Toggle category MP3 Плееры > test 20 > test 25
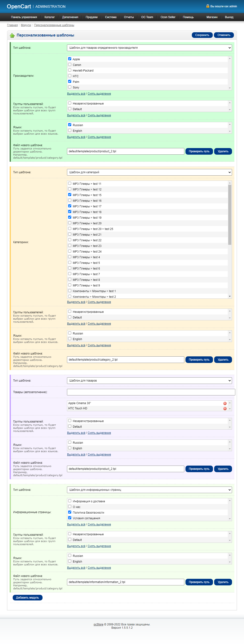 click(x=70, y=229)
